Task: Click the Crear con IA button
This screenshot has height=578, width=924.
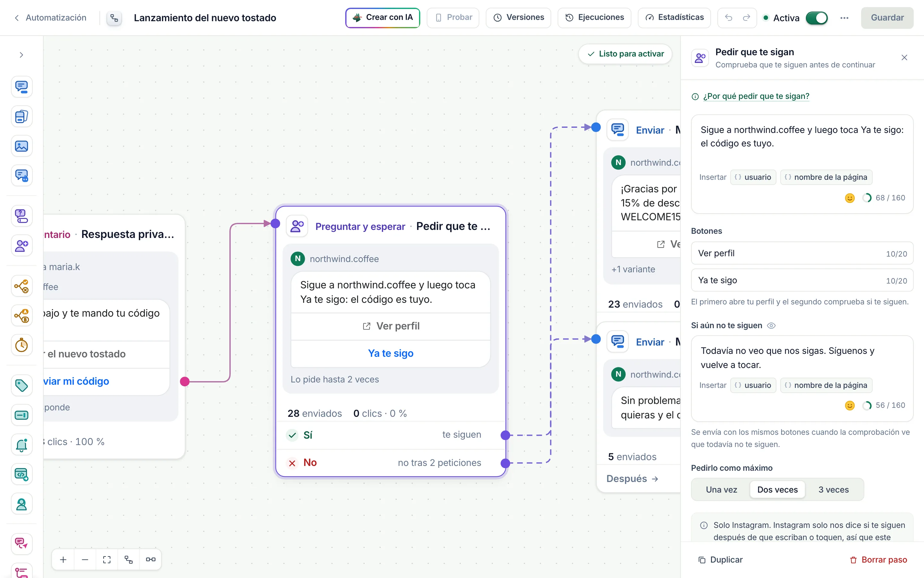Action: (382, 18)
